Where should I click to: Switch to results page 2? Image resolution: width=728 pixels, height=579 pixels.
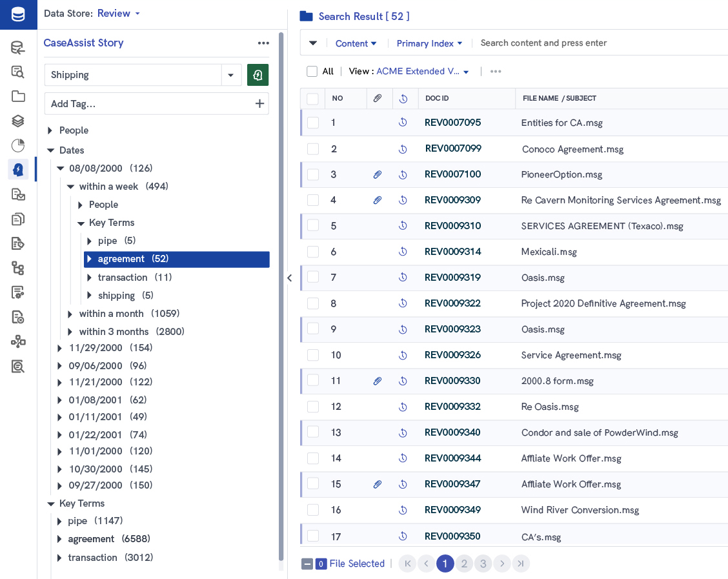pyautogui.click(x=464, y=564)
